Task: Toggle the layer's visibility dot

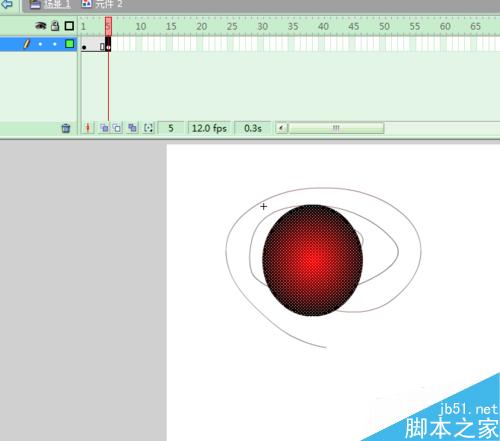Action: click(40, 44)
